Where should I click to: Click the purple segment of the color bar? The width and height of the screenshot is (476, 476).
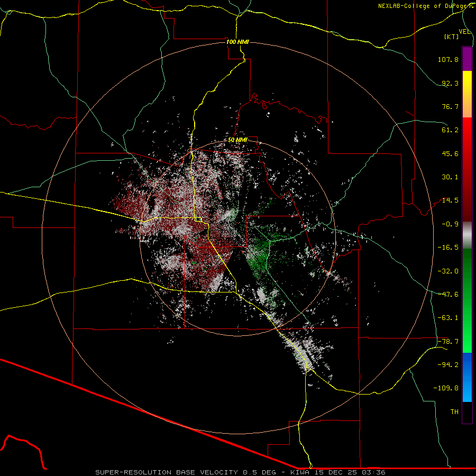467,59
